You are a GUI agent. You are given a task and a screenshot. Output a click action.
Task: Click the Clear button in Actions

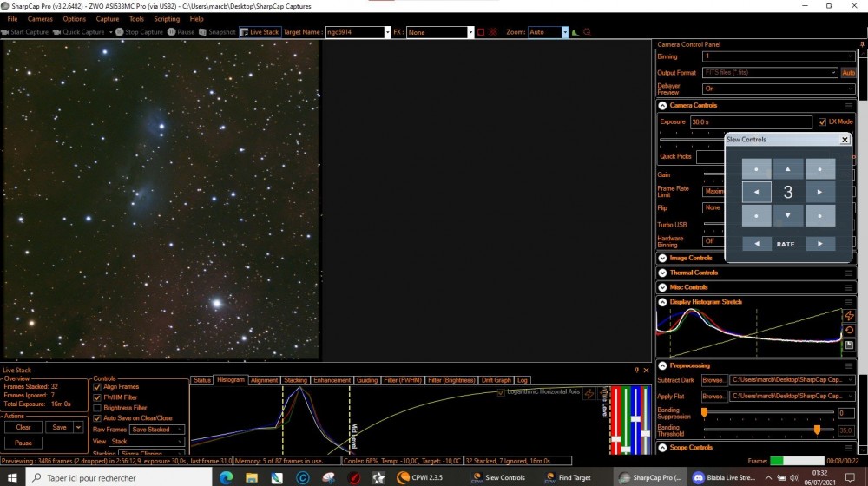click(x=23, y=427)
